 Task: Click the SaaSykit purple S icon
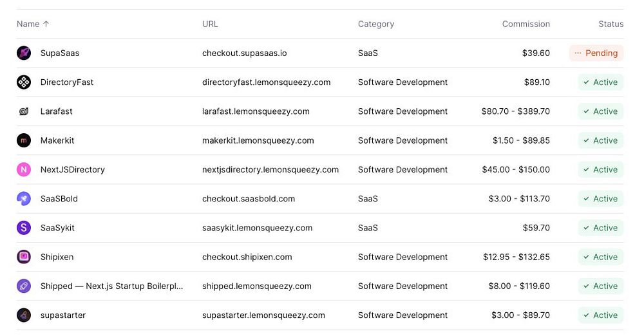[24, 228]
